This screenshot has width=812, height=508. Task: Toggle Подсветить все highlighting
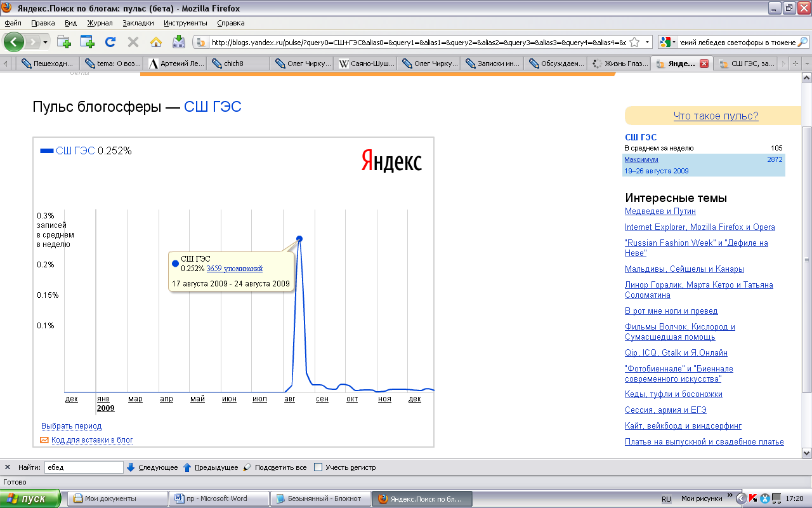pos(275,467)
